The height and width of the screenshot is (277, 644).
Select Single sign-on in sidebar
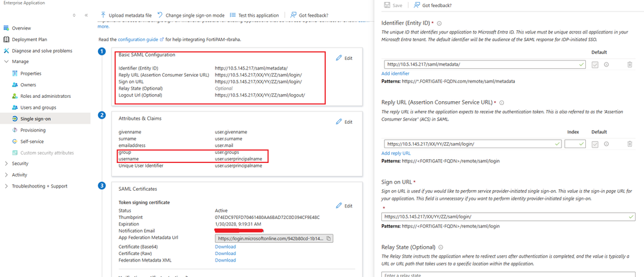(x=35, y=119)
